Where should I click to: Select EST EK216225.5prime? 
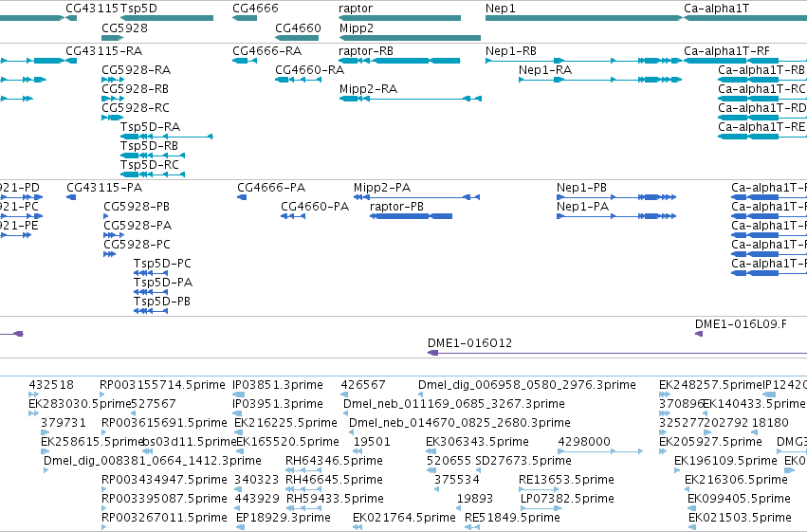click(285, 423)
